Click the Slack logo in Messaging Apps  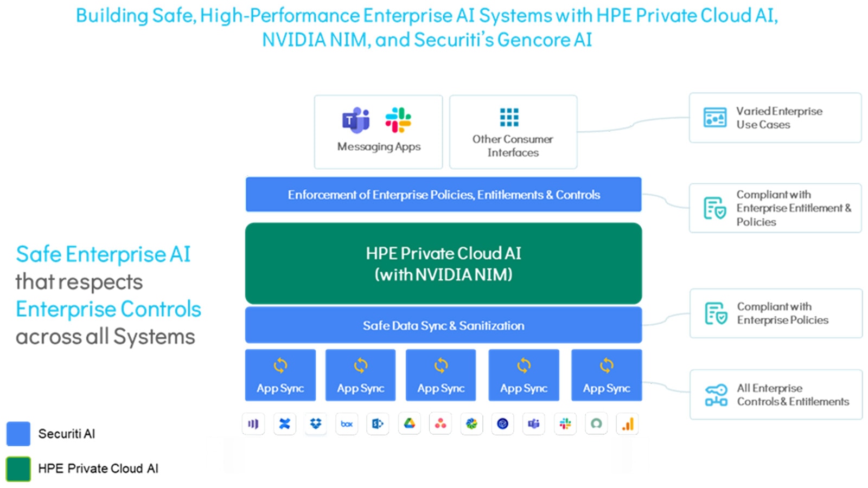coord(398,120)
